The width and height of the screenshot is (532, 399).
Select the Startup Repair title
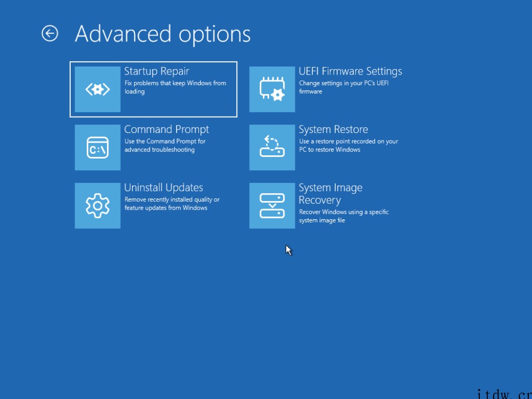(x=156, y=71)
